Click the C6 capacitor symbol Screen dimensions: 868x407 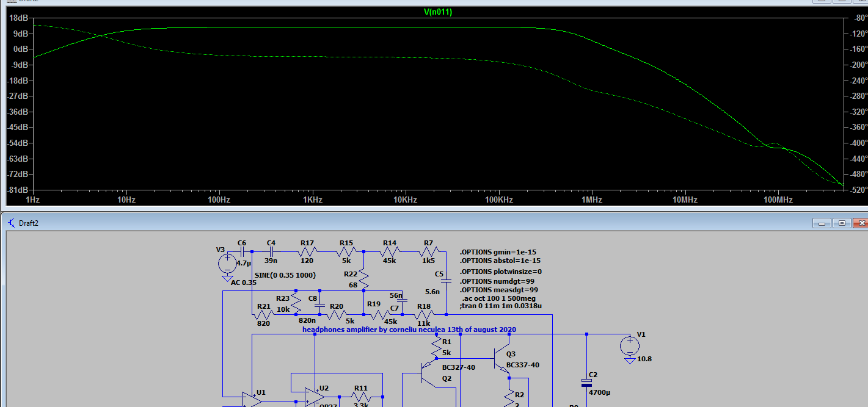243,251
